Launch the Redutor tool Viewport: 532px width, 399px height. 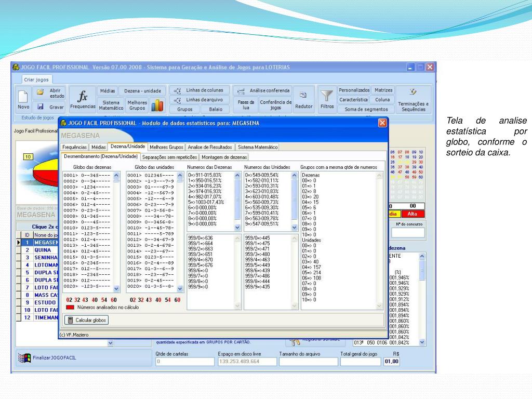pos(303,100)
